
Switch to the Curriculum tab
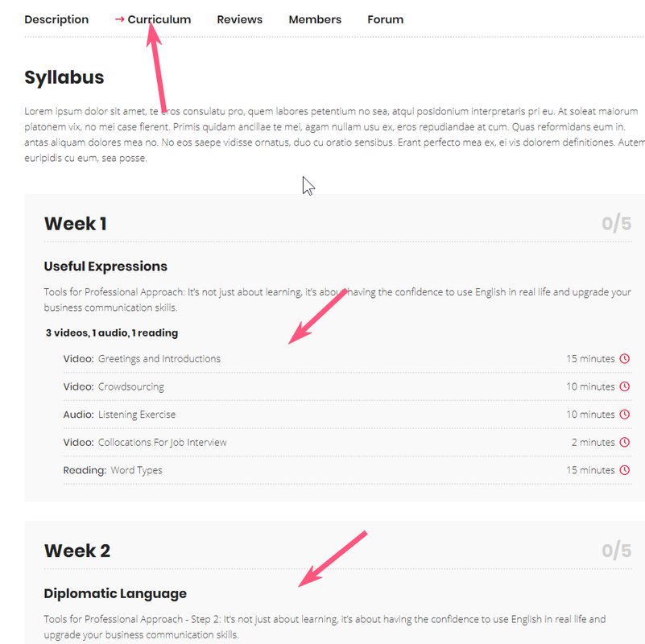tap(159, 19)
